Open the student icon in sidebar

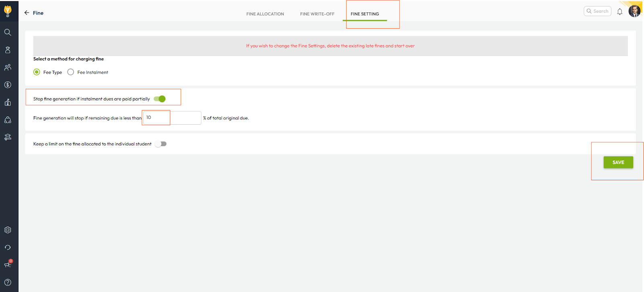(x=8, y=50)
